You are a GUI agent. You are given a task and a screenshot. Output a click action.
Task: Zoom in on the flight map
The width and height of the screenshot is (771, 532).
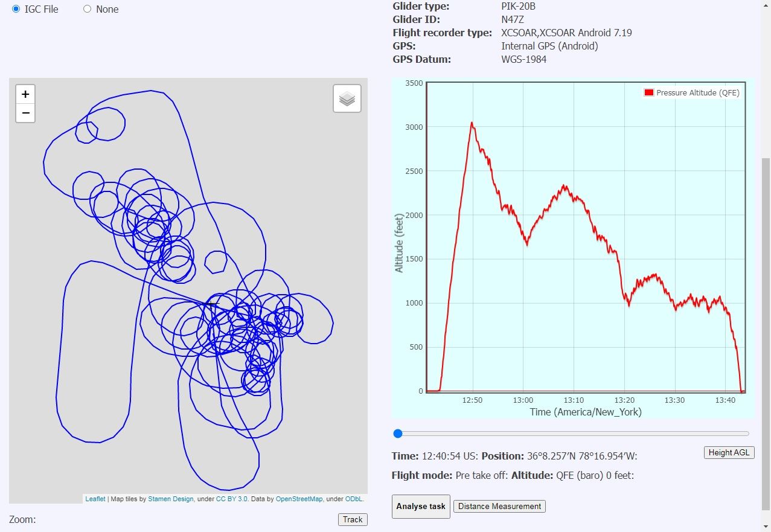point(25,94)
